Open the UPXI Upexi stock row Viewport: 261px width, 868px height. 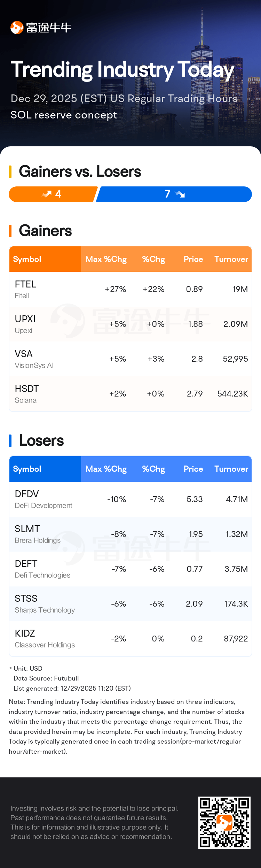coord(130,324)
